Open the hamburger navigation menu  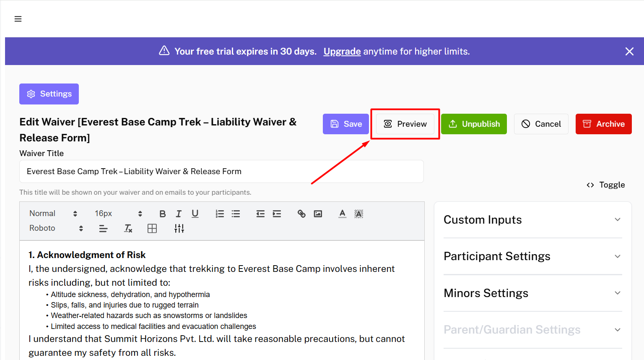point(18,19)
